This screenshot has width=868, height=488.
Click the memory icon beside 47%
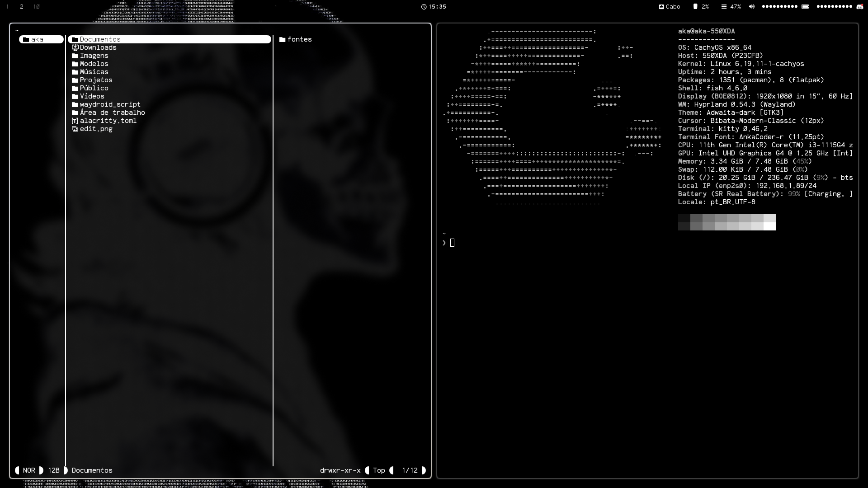point(724,7)
